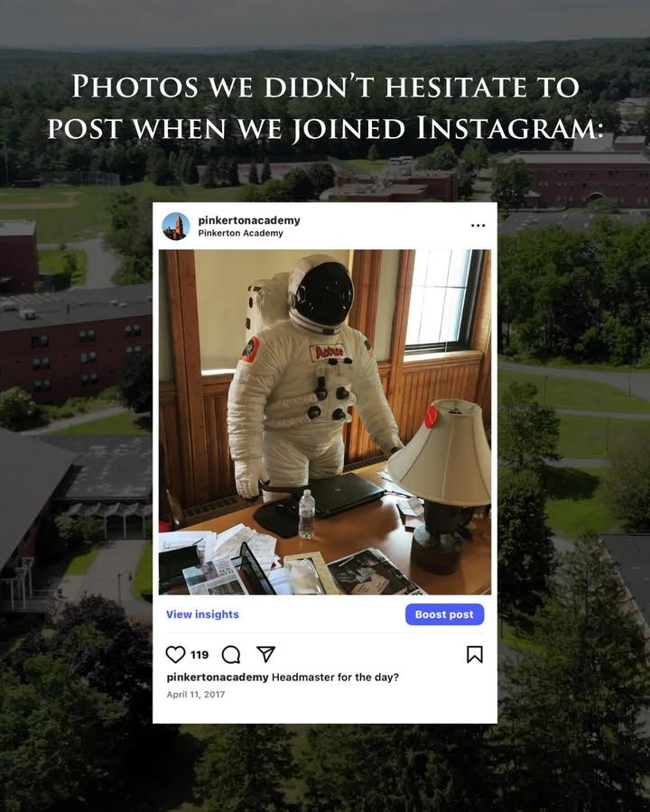This screenshot has width=650, height=812.
Task: Select the caption text Headmaster for the day?
Action: [335, 677]
